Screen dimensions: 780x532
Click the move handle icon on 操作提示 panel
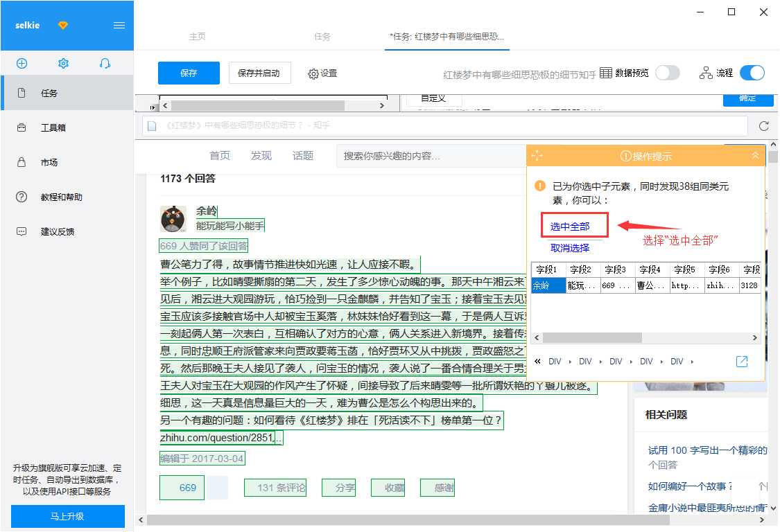click(537, 156)
